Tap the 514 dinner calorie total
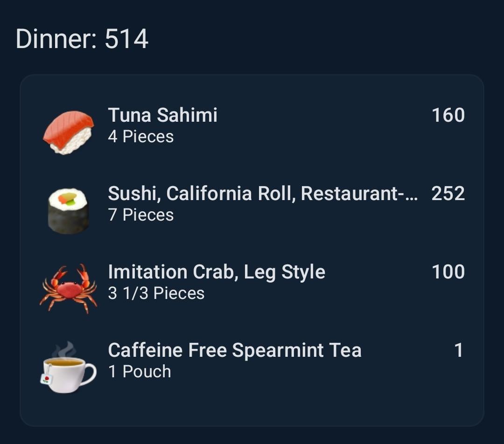 [x=126, y=39]
